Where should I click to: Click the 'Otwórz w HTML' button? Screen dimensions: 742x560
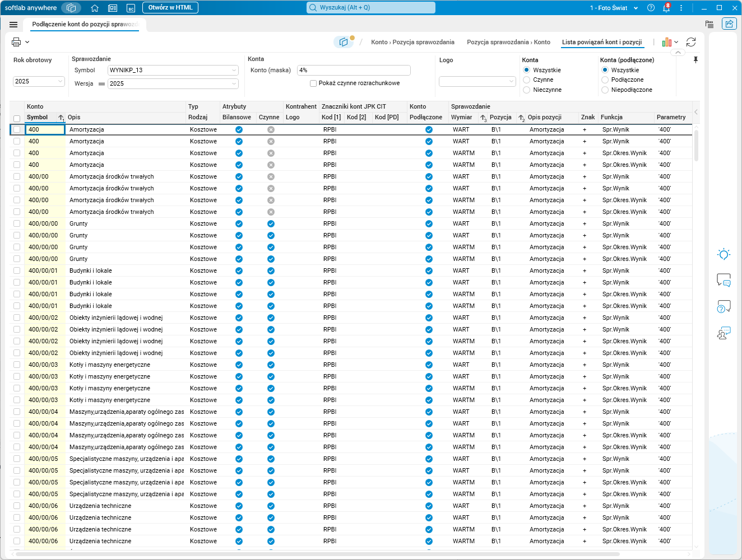[170, 8]
